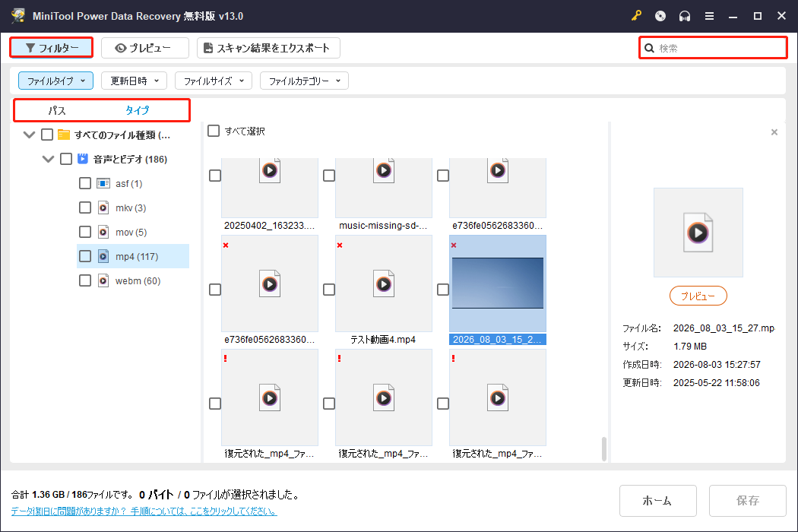Open the ファイルサイズ filter dropdown
The image size is (798, 532).
[214, 81]
